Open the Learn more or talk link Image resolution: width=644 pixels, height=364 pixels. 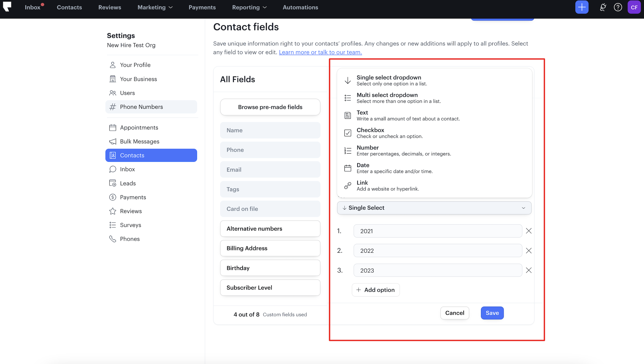tap(320, 52)
